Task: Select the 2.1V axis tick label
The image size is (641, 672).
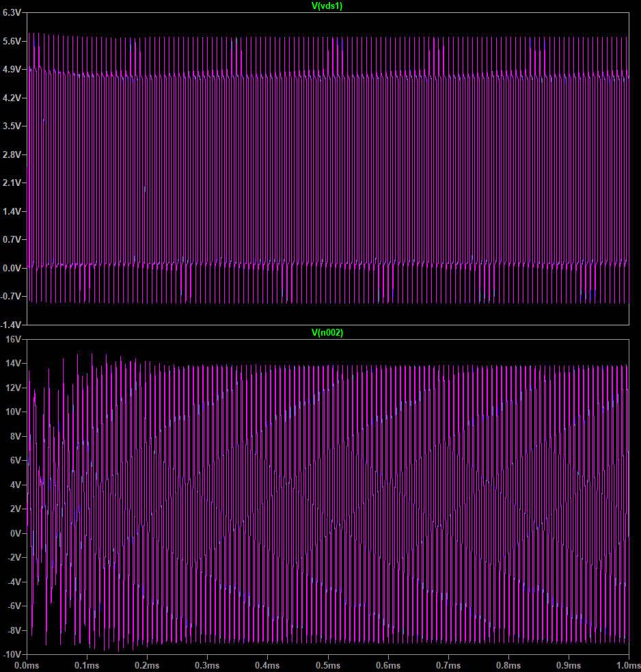Action: tap(12, 183)
